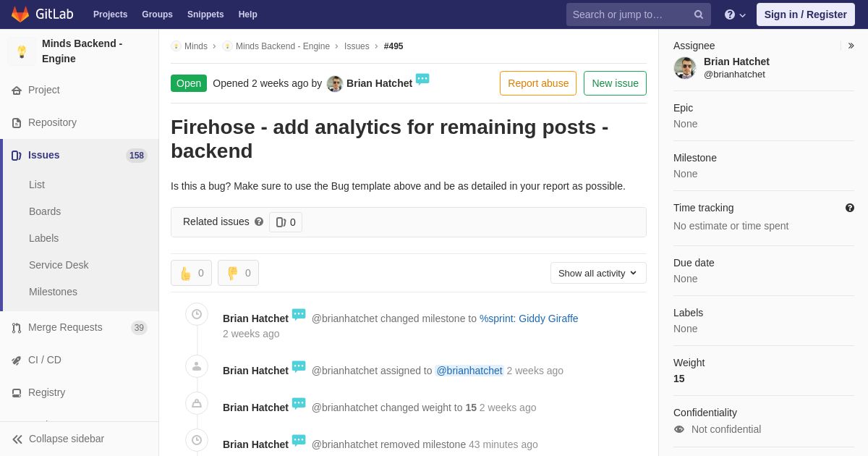Viewport: 868px width, 456px height.
Task: Click the GitLab fox logo
Action: click(x=20, y=14)
